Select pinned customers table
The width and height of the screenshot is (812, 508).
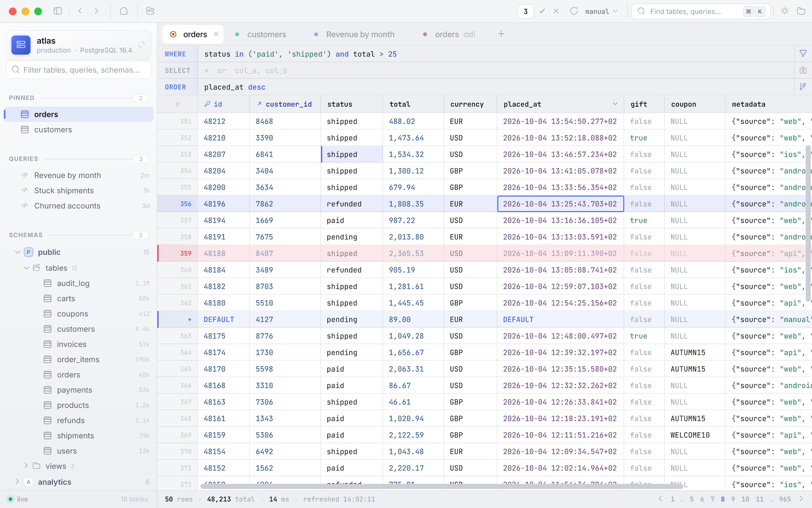pyautogui.click(x=79, y=130)
